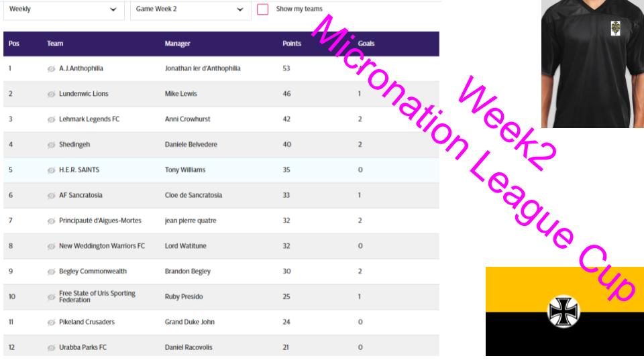Image resolution: width=644 pixels, height=362 pixels.
Task: Select the 35 points value for H.E.R. SAINTS
Action: tap(286, 170)
